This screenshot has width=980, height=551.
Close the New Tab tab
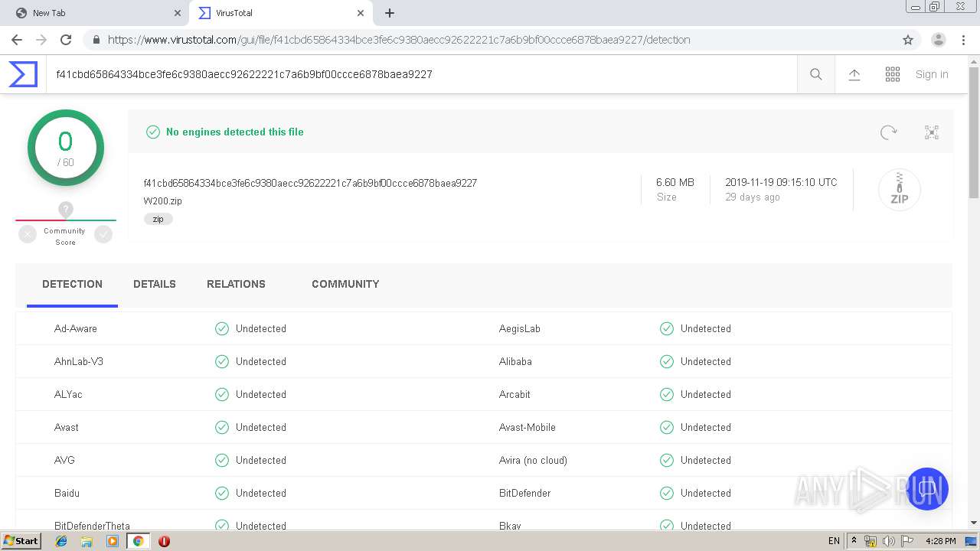tap(177, 13)
